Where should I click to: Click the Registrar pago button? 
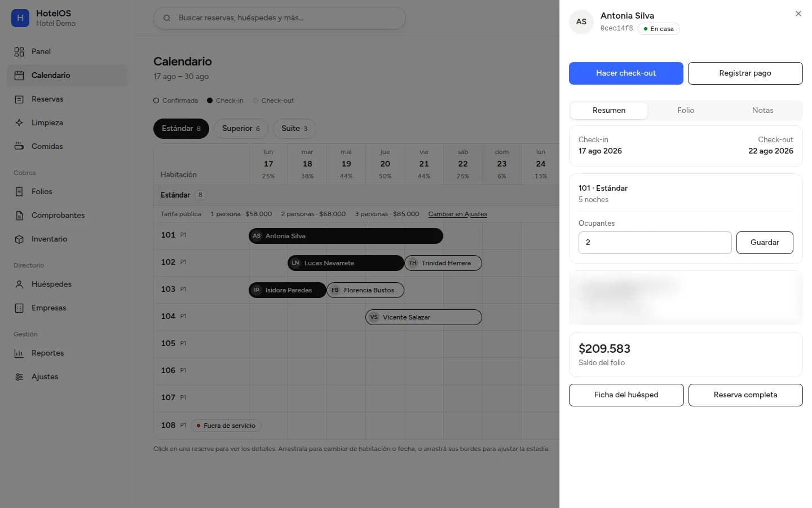[745, 73]
